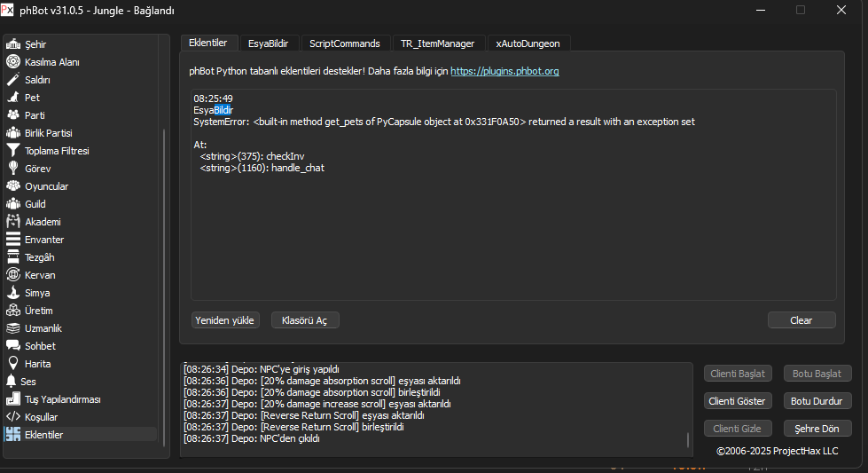Click the Botu Durdur button
The width and height of the screenshot is (868, 473).
(x=817, y=401)
